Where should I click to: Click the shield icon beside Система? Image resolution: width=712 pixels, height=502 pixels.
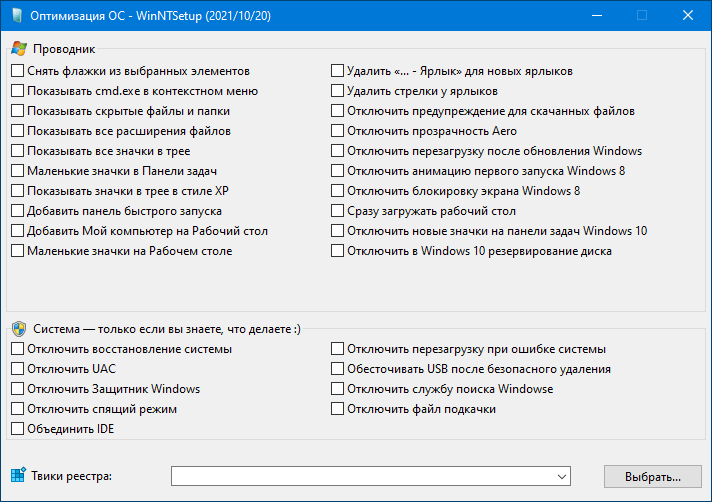(19, 329)
